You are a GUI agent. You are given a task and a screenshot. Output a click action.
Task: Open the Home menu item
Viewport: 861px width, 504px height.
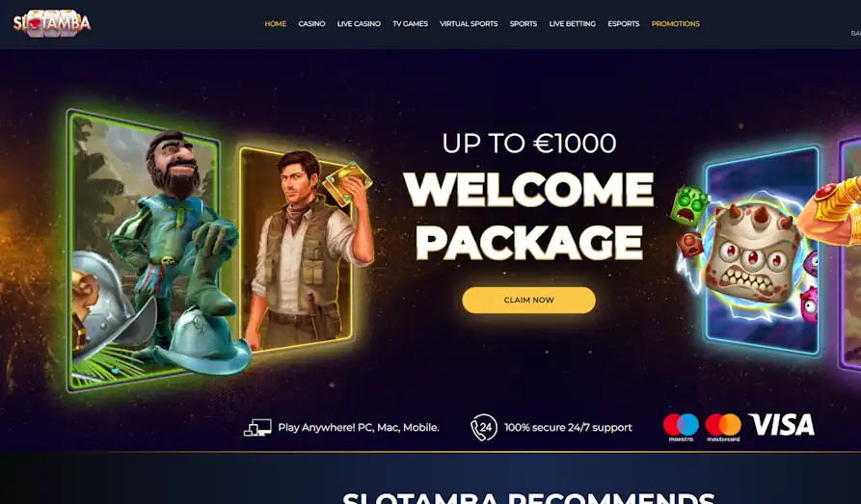coord(275,23)
